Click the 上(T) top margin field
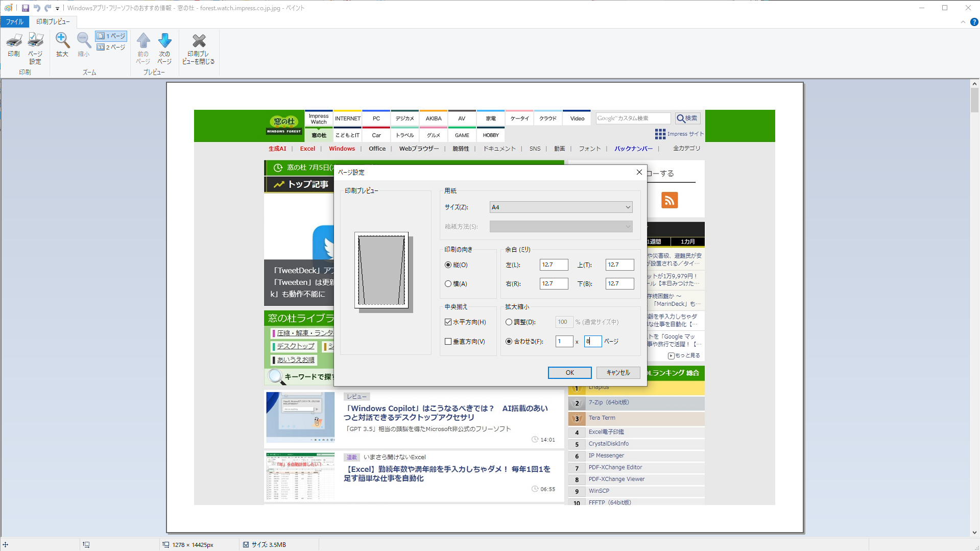This screenshot has width=980, height=551. pyautogui.click(x=619, y=265)
